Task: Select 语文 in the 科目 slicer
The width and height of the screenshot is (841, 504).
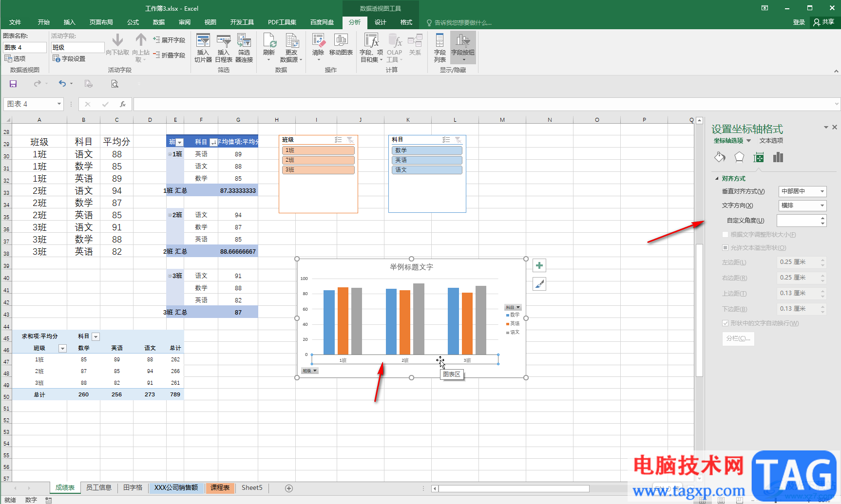Action: coord(427,170)
